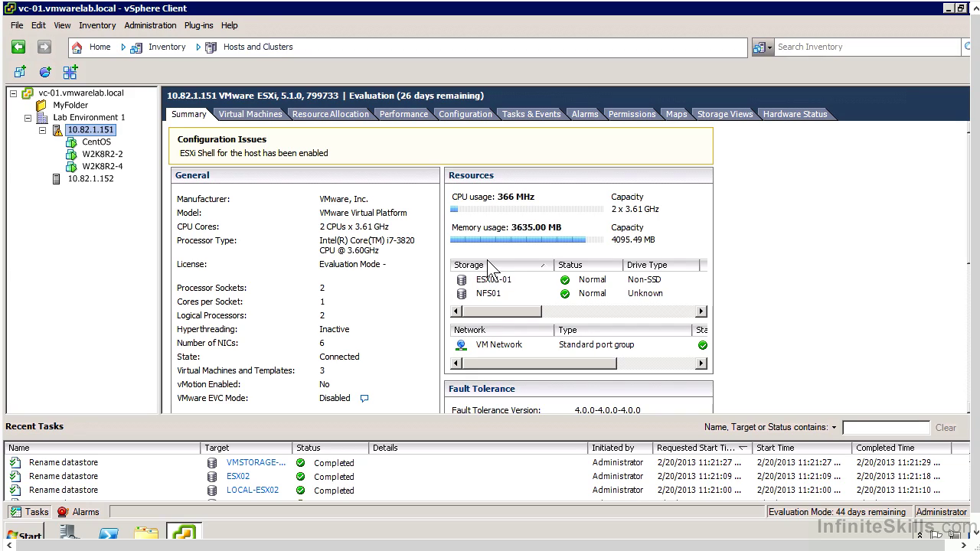
Task: Collapse the 10.82.1.151 host node
Action: (x=42, y=130)
